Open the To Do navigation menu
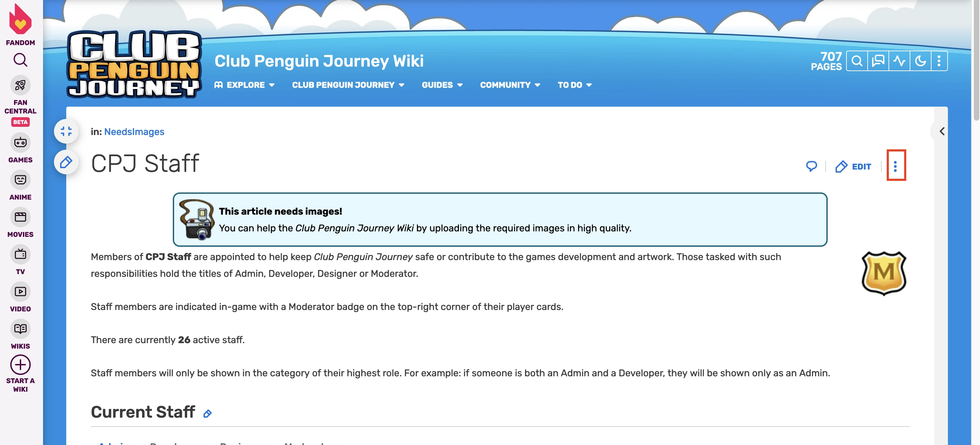 point(574,85)
